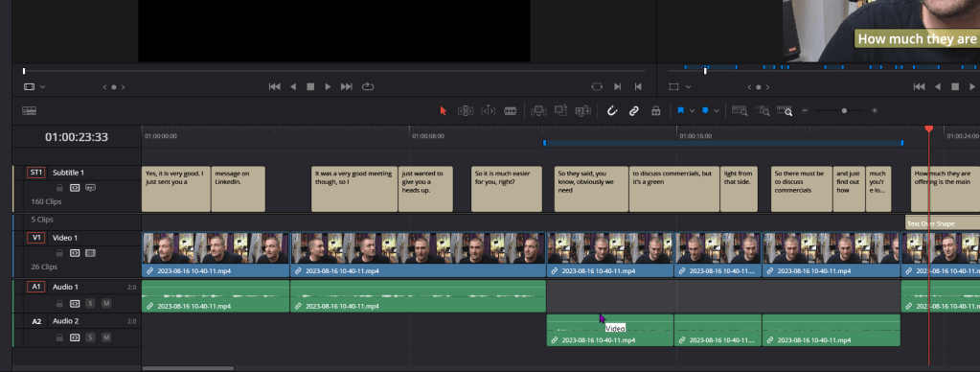Switch to Trim Edit Mode tool
The width and height of the screenshot is (980, 372).
pyautogui.click(x=465, y=110)
